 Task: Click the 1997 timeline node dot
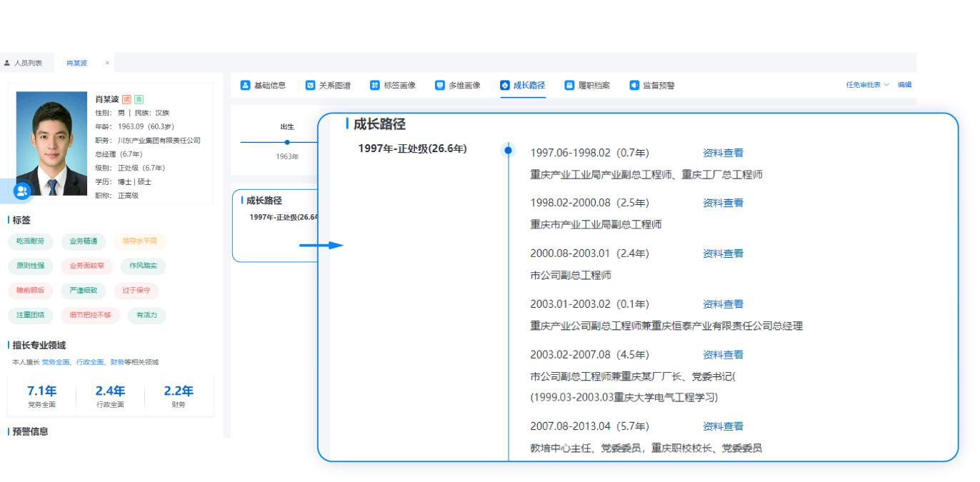pos(508,150)
